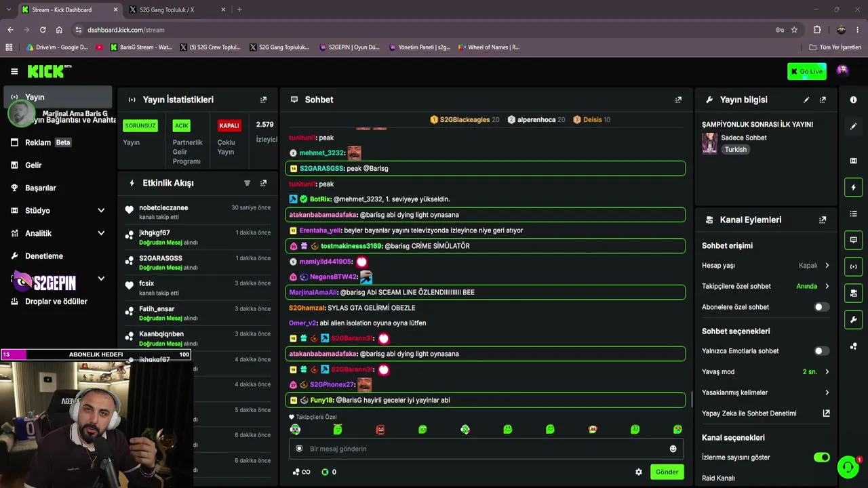Screen dimensions: 868x488
Task: Click the Turkish language tag
Action: point(735,150)
